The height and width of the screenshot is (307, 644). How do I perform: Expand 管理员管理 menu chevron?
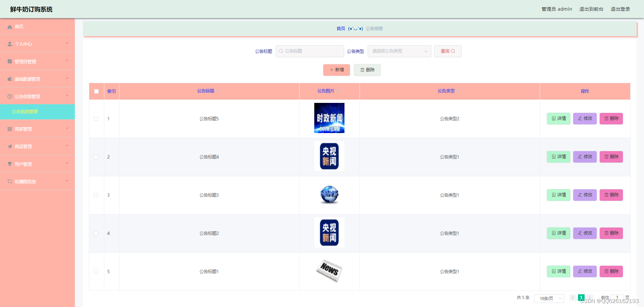pos(67,61)
